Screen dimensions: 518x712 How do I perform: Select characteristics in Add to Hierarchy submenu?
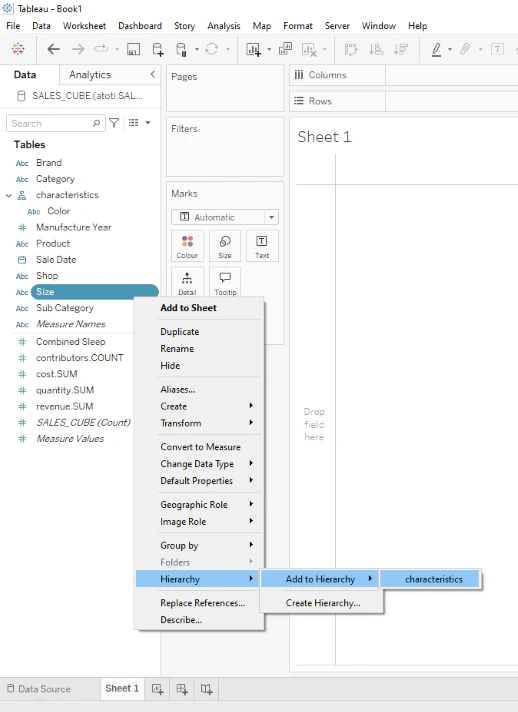[x=430, y=579]
